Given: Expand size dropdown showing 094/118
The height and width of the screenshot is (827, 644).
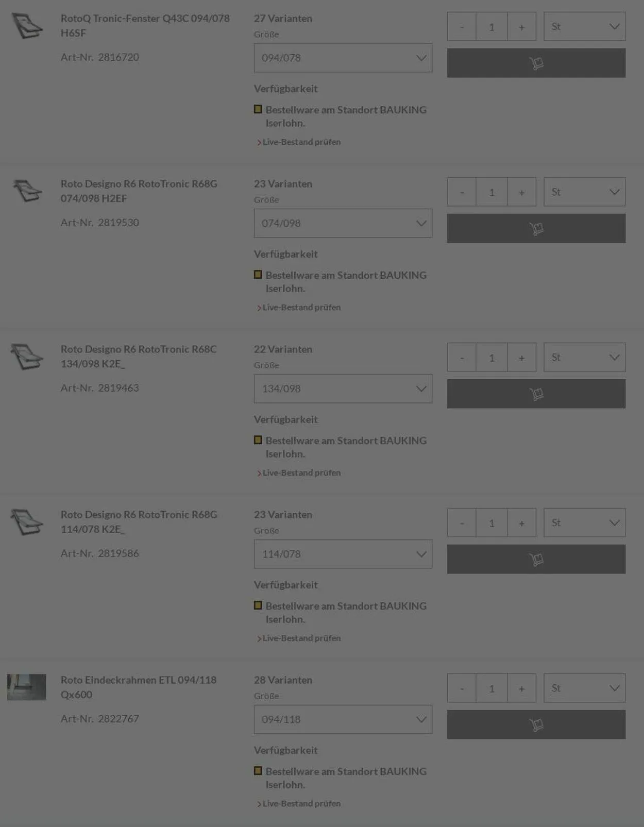Looking at the screenshot, I should tap(343, 719).
